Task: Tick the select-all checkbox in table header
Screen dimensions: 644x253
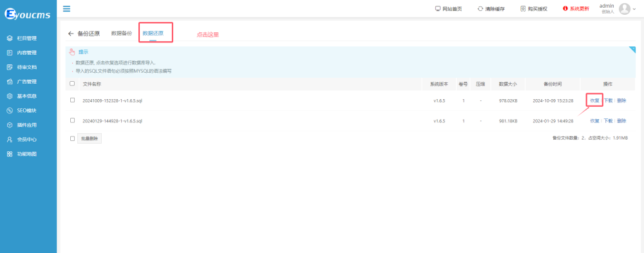Action: (x=72, y=84)
